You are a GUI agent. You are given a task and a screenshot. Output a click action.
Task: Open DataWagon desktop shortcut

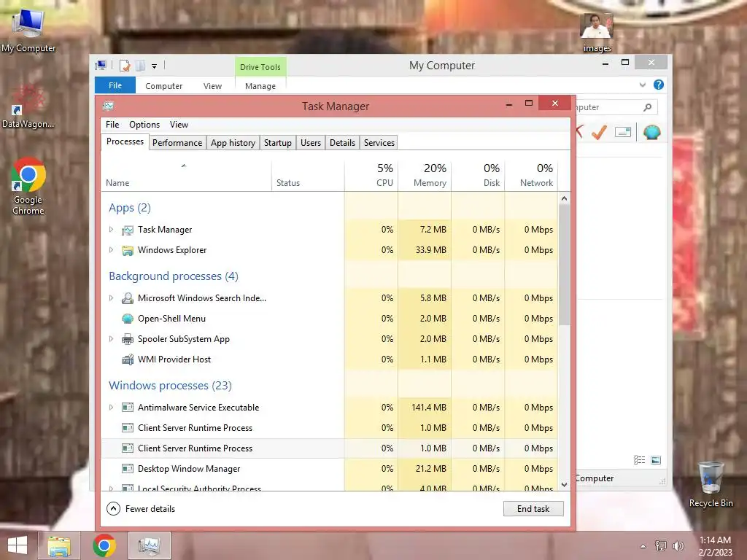click(28, 106)
